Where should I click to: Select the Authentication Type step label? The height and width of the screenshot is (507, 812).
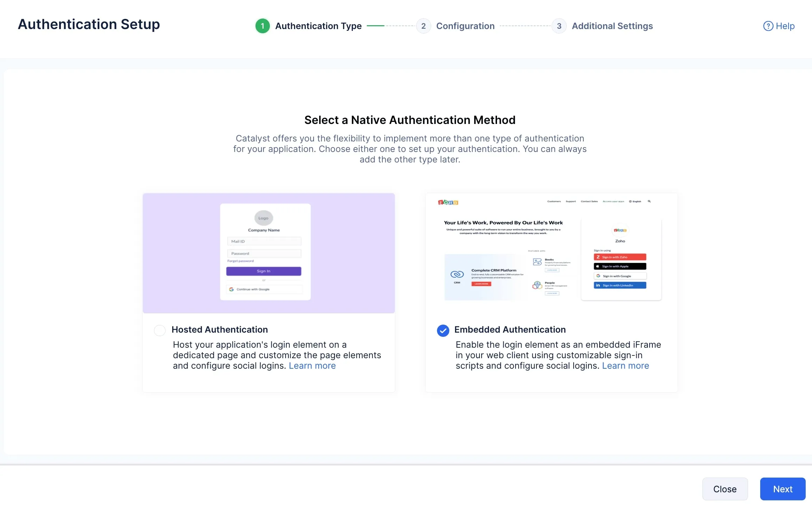point(318,26)
